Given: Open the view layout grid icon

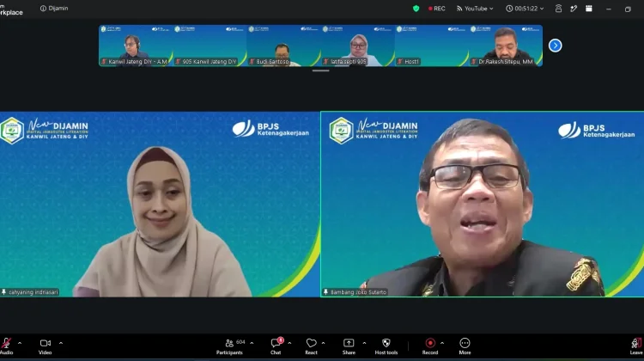Looking at the screenshot, I should point(589,9).
